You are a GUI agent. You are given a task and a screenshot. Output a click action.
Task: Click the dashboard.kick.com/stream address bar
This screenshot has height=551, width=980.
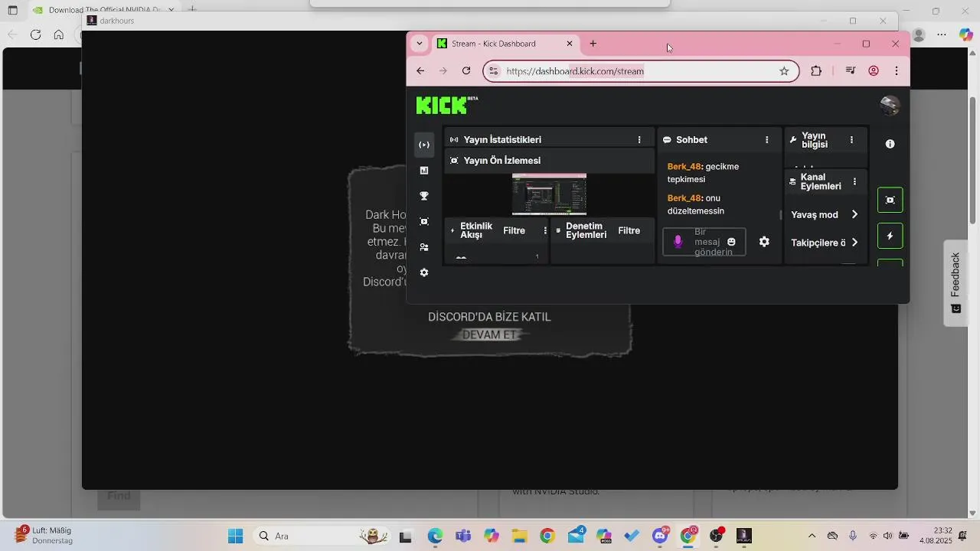click(x=641, y=71)
